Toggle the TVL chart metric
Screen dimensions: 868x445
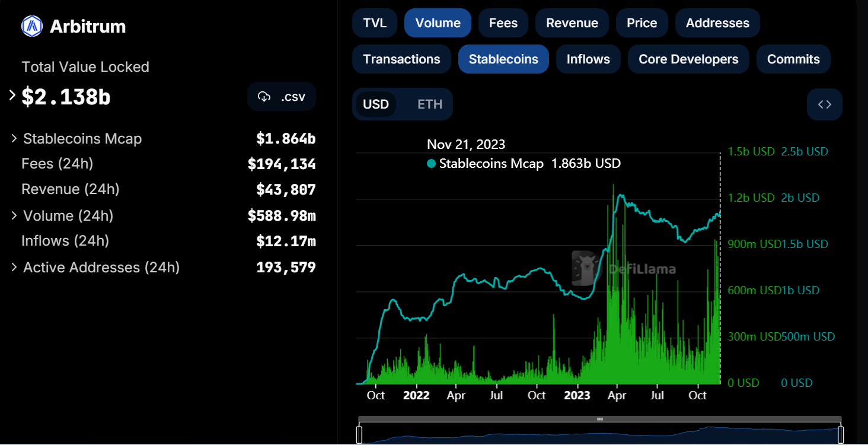375,23
